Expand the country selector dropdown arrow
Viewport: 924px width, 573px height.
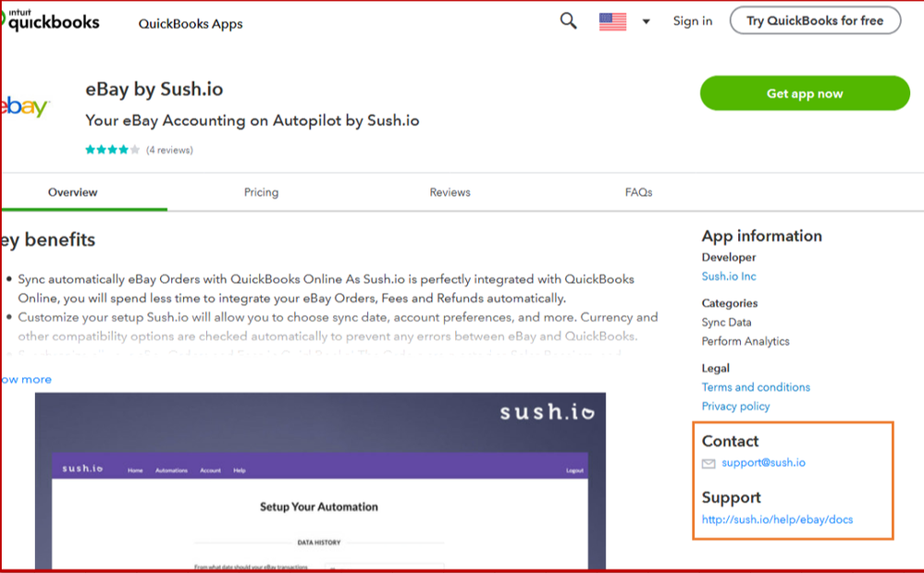[x=646, y=21]
